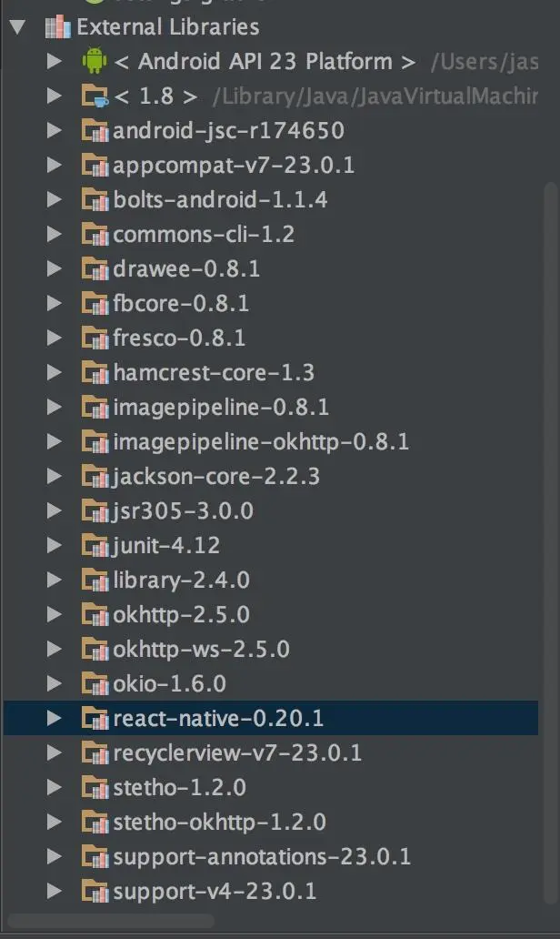The height and width of the screenshot is (939, 560).
Task: Expand the drawee-0.8.1 library
Action: click(x=54, y=268)
